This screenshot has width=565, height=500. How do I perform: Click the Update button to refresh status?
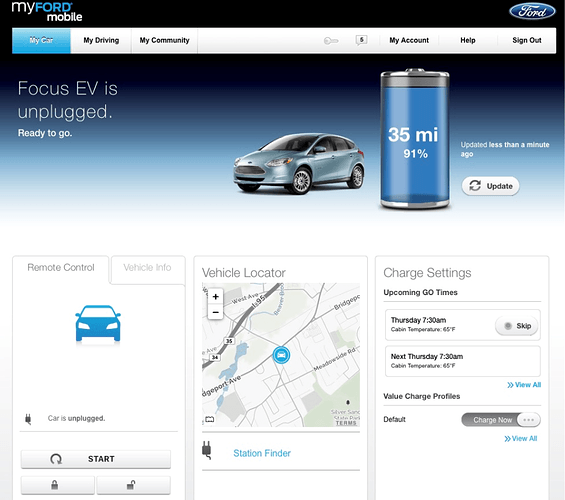(x=490, y=186)
